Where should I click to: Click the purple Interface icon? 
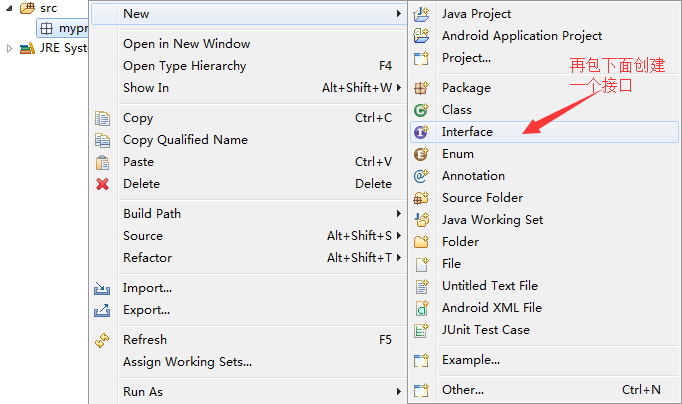pos(421,132)
